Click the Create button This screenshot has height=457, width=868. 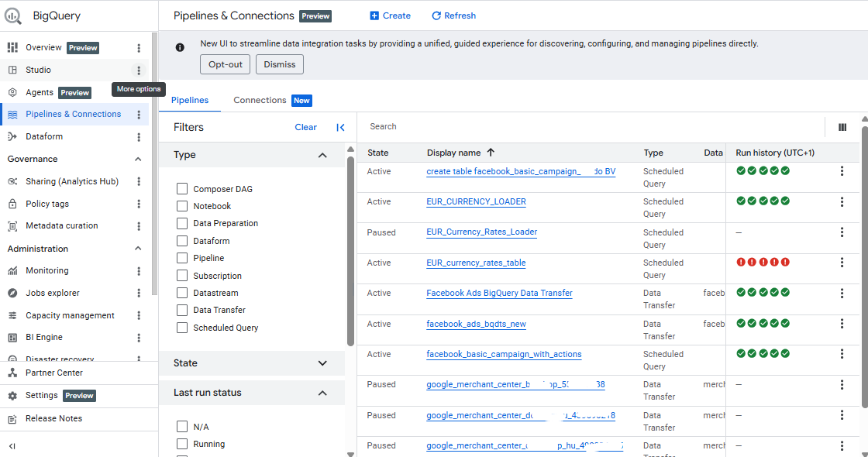pyautogui.click(x=391, y=15)
